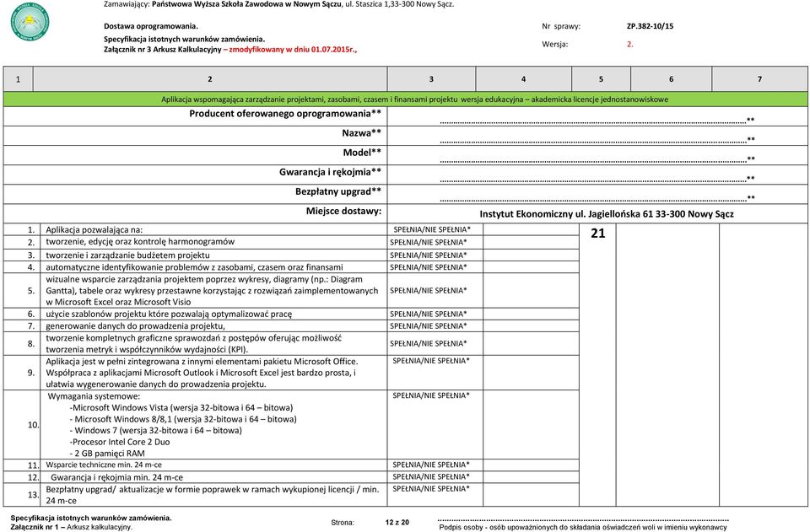Click the 'Gwarancja i rękojmia**' label
The width and height of the screenshot is (810, 532).
coord(330,172)
